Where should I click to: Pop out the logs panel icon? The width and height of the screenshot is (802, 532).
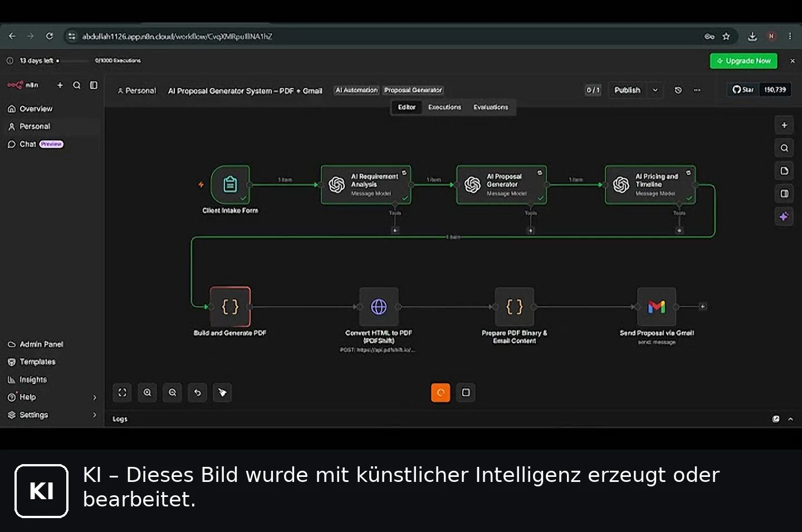776,419
